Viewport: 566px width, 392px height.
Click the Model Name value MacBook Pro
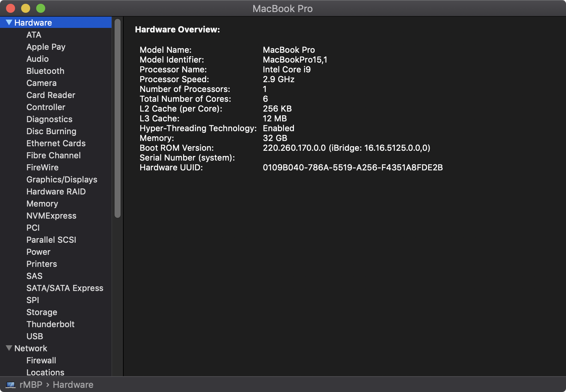[289, 50]
